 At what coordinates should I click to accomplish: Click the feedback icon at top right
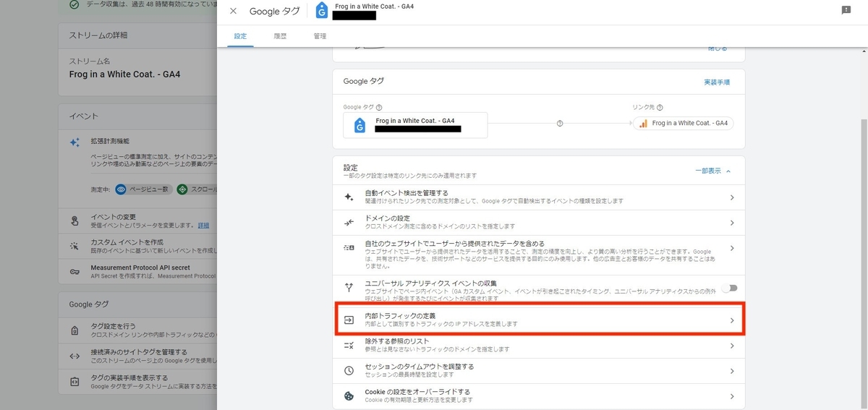tap(846, 10)
